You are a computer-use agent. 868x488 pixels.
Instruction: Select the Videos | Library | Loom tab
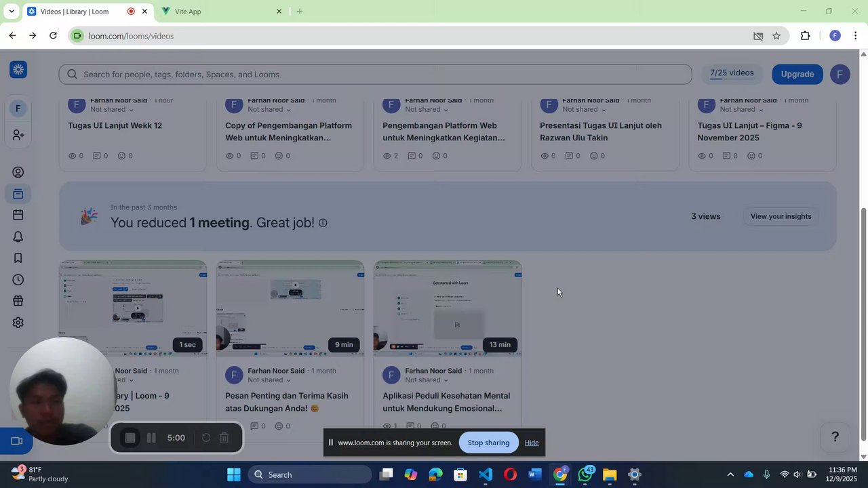click(86, 12)
